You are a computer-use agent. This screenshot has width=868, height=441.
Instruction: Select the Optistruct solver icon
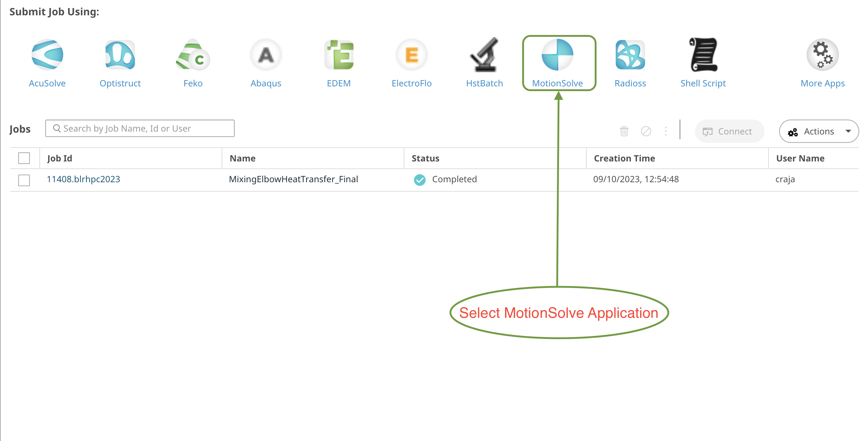[x=120, y=55]
